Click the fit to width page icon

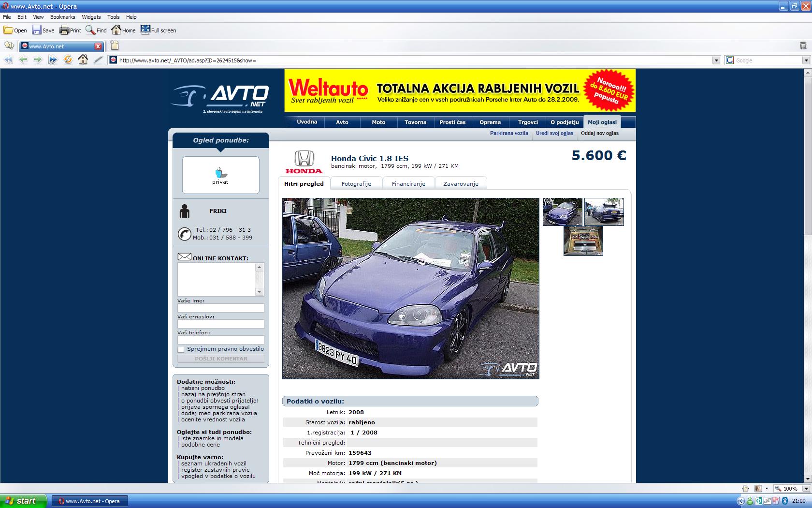click(x=746, y=489)
